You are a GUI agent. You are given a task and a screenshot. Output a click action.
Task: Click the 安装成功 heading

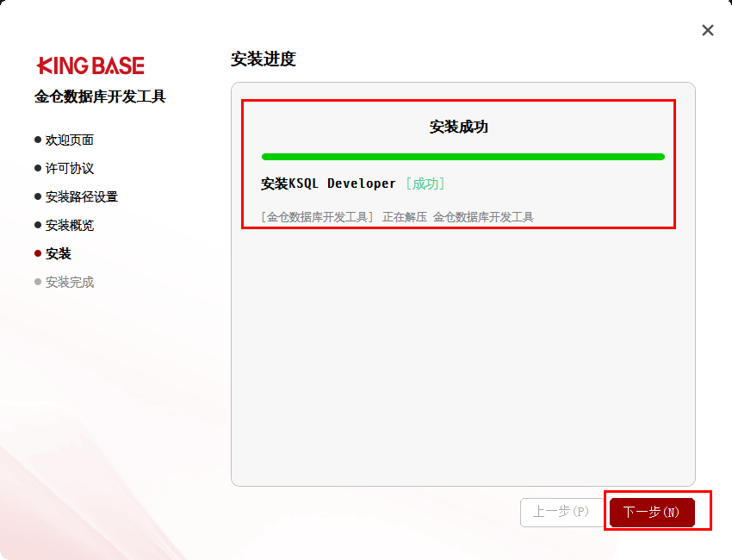point(459,127)
